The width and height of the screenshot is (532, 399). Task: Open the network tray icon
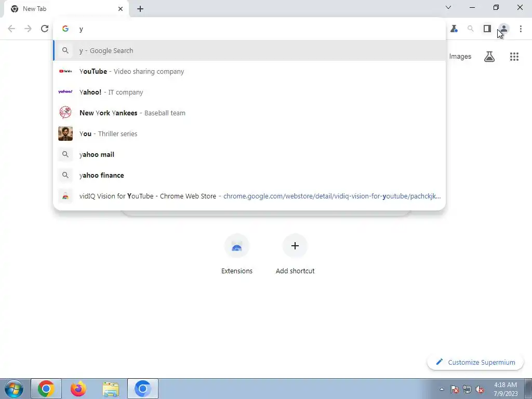point(467,389)
